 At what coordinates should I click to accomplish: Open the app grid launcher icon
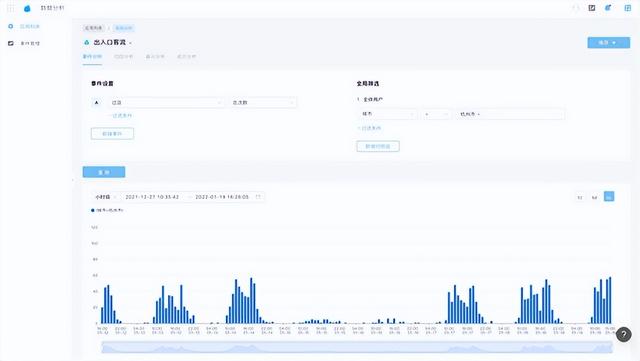point(11,8)
